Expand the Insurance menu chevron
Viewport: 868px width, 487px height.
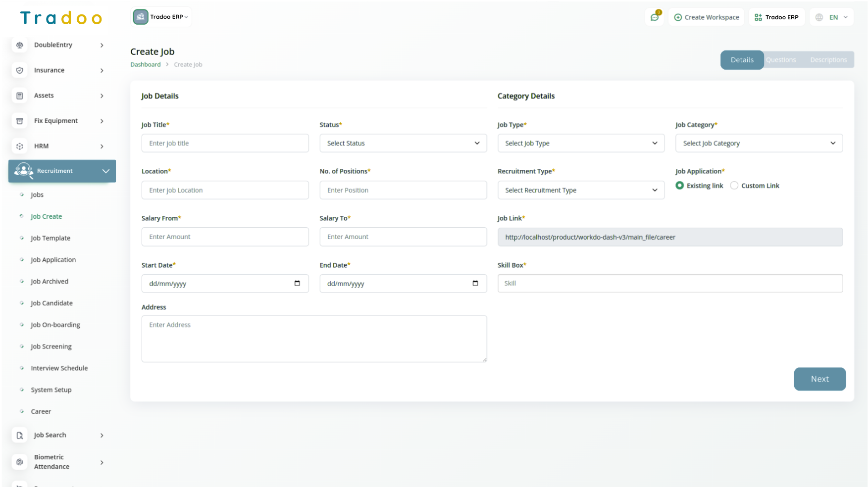102,70
